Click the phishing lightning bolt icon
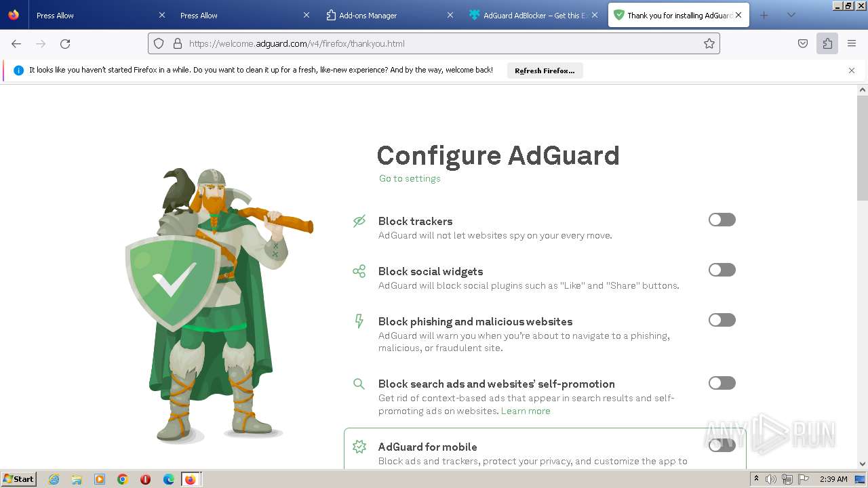This screenshot has width=868, height=488. 359,321
